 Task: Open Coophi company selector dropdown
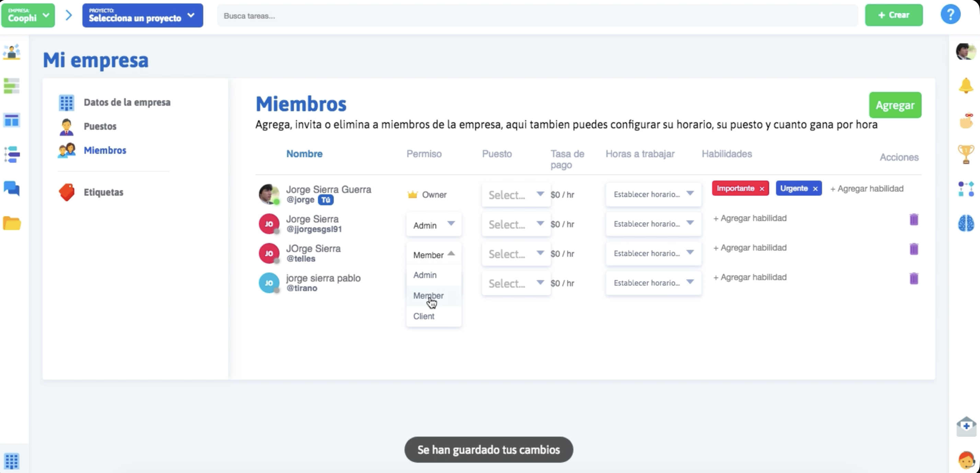(x=28, y=15)
